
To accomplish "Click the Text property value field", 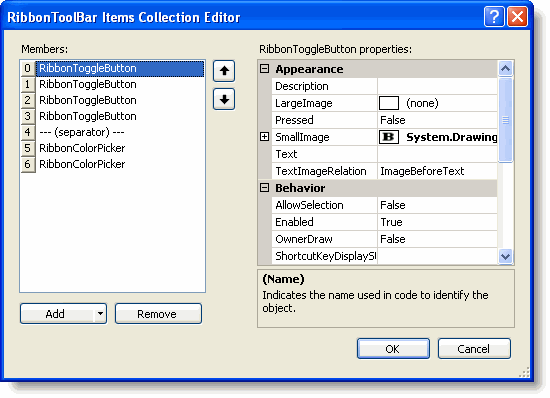I will pyautogui.click(x=437, y=154).
